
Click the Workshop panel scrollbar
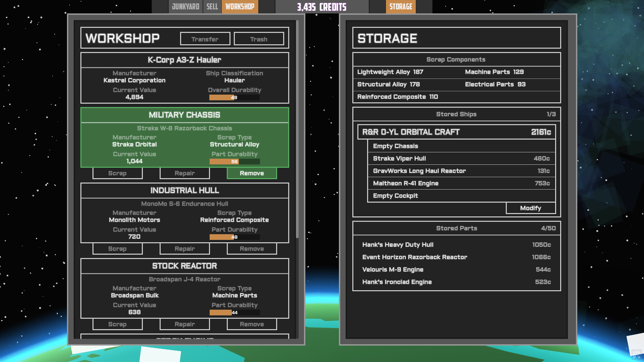point(297,129)
